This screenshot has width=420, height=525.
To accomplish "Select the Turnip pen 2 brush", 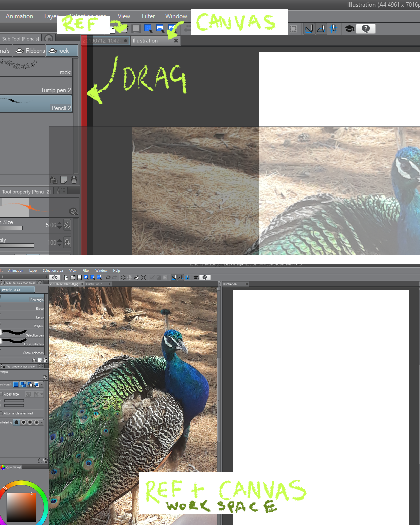I will (36, 86).
